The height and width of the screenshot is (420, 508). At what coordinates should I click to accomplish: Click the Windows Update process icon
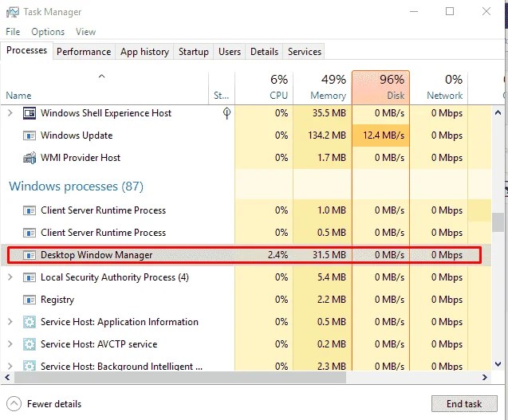click(30, 135)
